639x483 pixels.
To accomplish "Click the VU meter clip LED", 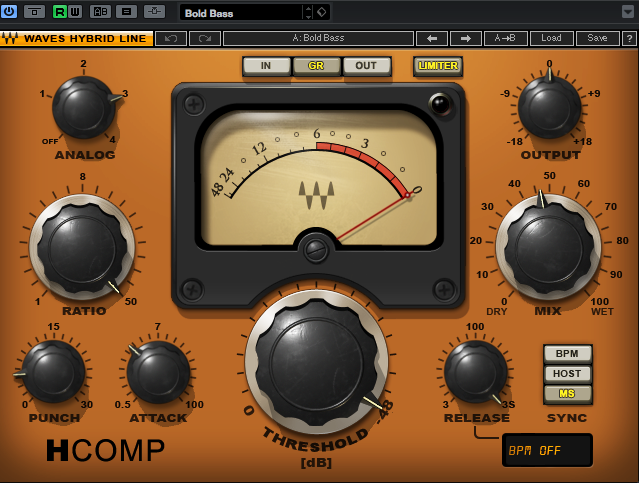I will [x=441, y=104].
